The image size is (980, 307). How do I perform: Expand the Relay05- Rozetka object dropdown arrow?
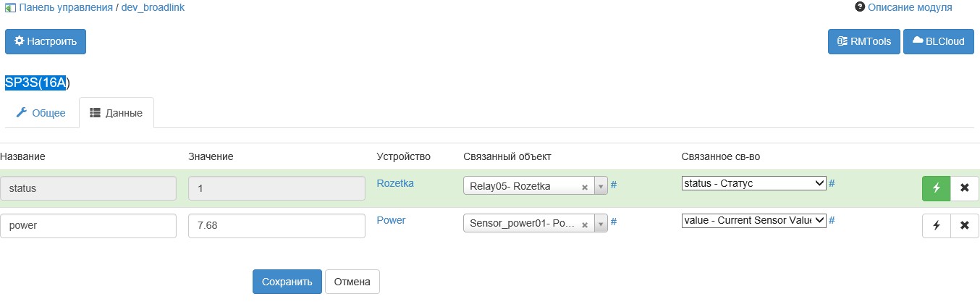click(600, 187)
